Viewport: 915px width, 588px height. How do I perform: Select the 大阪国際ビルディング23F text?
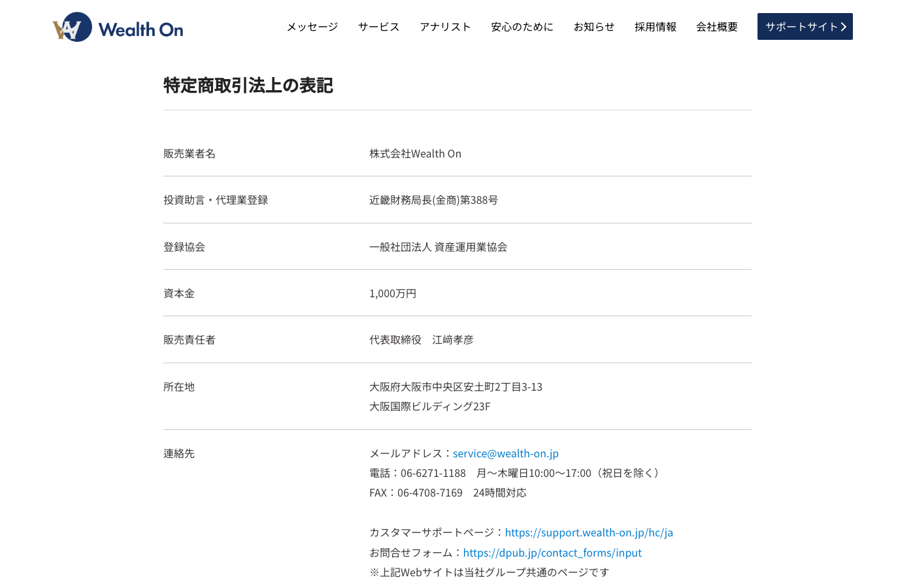tap(429, 406)
